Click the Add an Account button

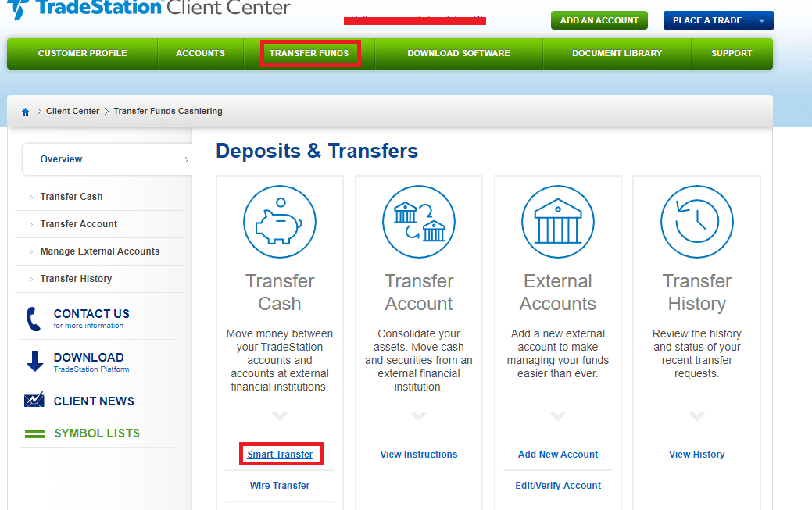pos(599,20)
